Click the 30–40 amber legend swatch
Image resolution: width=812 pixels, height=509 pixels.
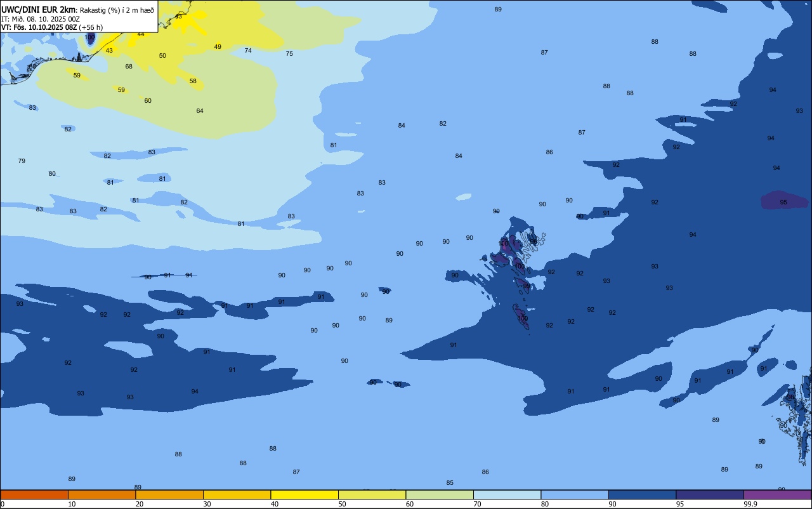(x=237, y=494)
